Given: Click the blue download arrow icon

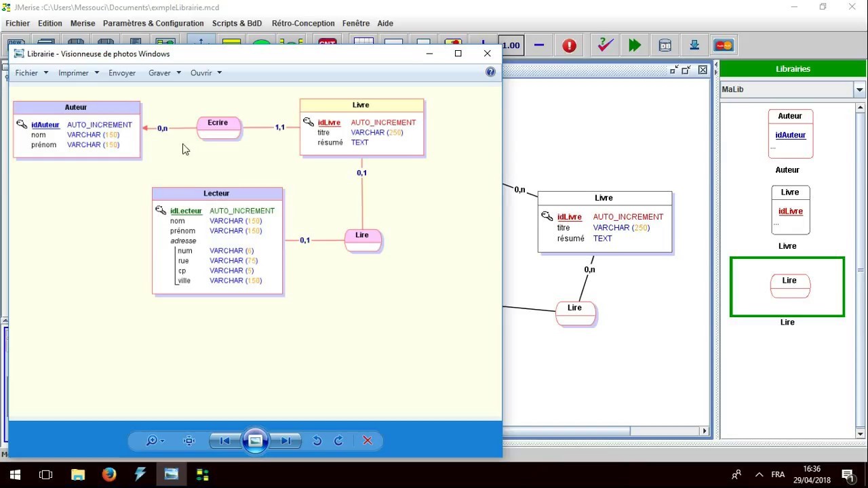Looking at the screenshot, I should [694, 45].
